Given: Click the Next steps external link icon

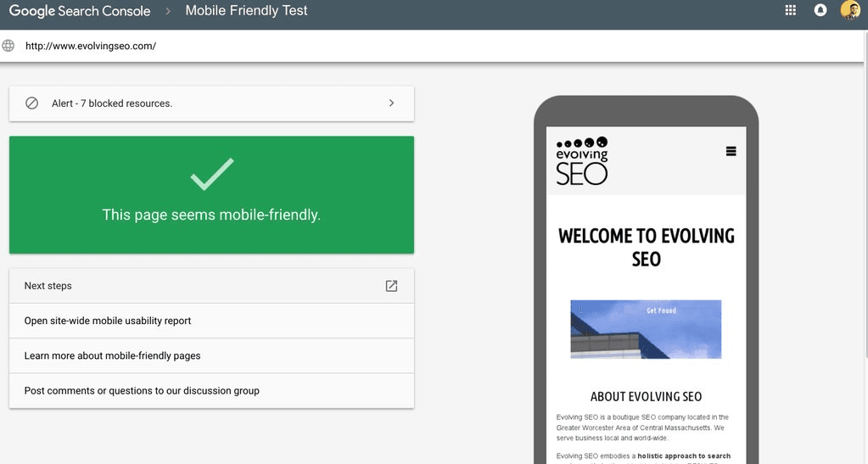Looking at the screenshot, I should point(391,286).
